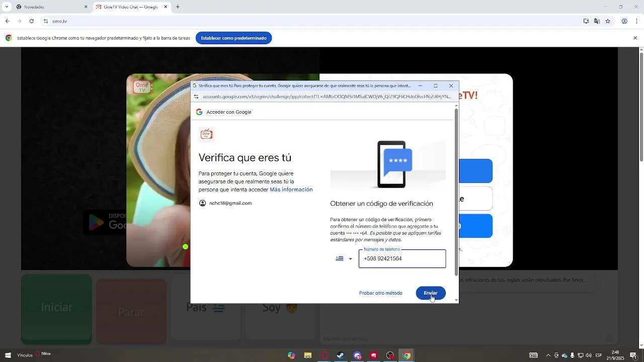
Task: Open File Explorer from the taskbar
Action: pyautogui.click(x=308, y=355)
